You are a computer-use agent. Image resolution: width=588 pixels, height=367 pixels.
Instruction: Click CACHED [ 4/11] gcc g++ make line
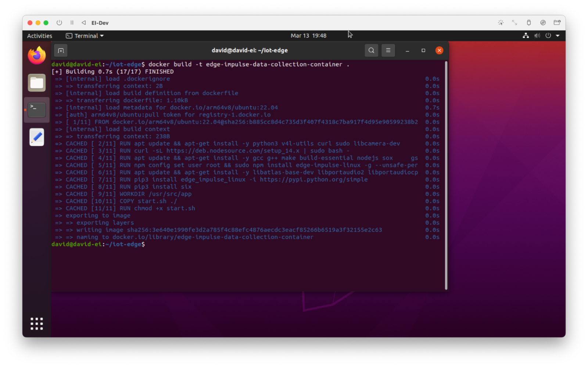click(x=236, y=158)
